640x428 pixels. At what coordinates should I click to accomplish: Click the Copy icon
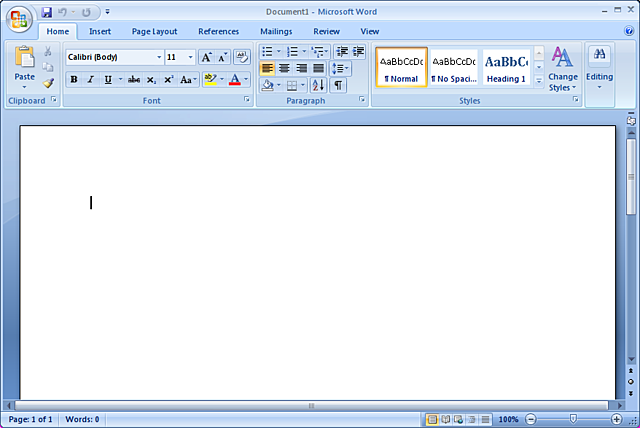48,67
